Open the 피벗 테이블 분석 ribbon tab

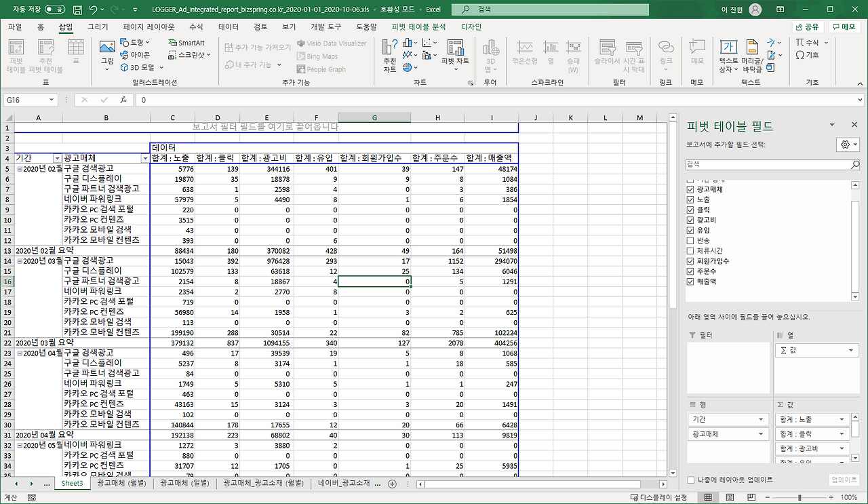(419, 27)
